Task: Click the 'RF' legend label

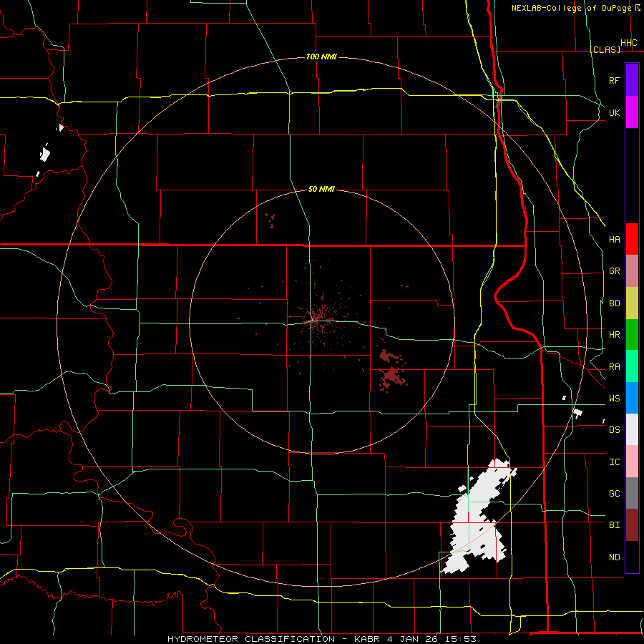Action: 614,80
